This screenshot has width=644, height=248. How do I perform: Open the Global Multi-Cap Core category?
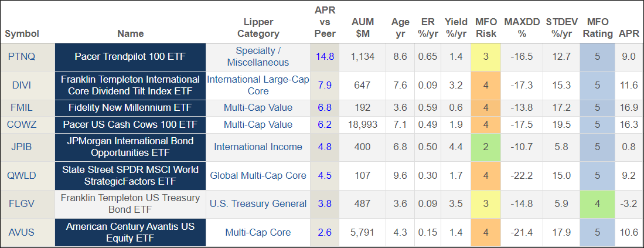(258, 175)
